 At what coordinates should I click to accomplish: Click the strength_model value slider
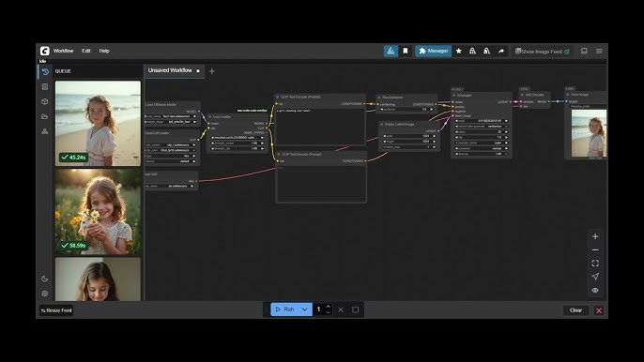pos(237,143)
